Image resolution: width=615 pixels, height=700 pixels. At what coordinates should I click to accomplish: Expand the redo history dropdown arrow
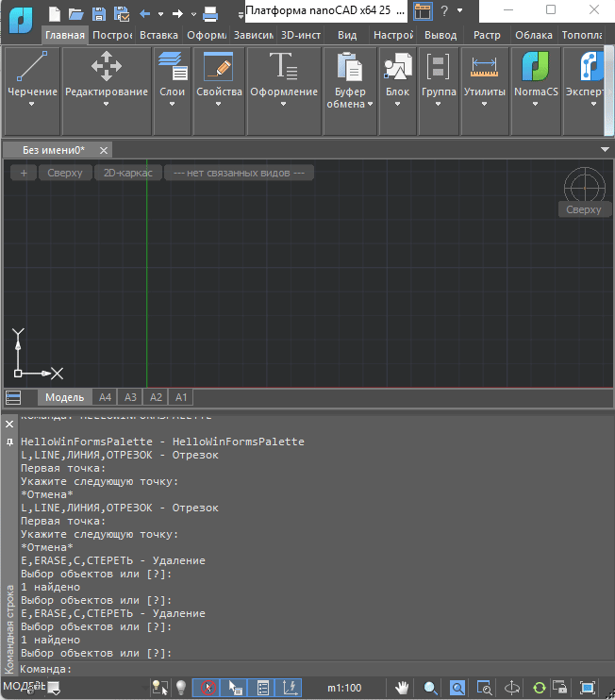[193, 14]
